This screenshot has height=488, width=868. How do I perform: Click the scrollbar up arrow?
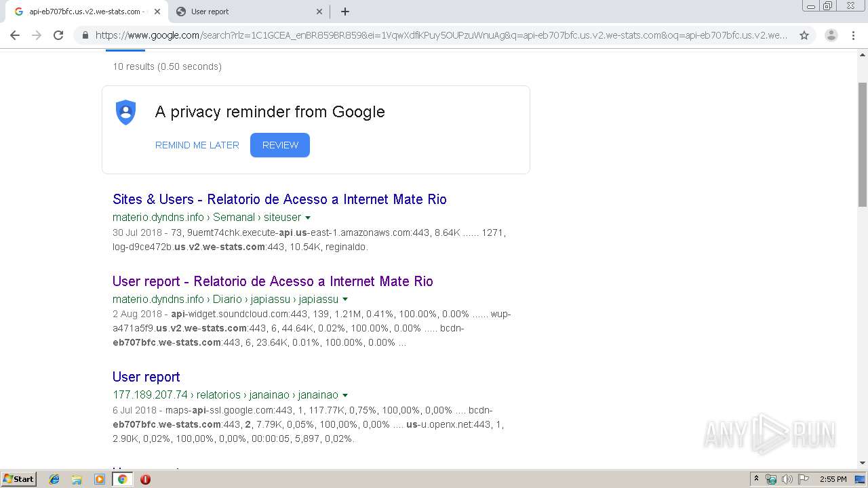click(x=863, y=56)
